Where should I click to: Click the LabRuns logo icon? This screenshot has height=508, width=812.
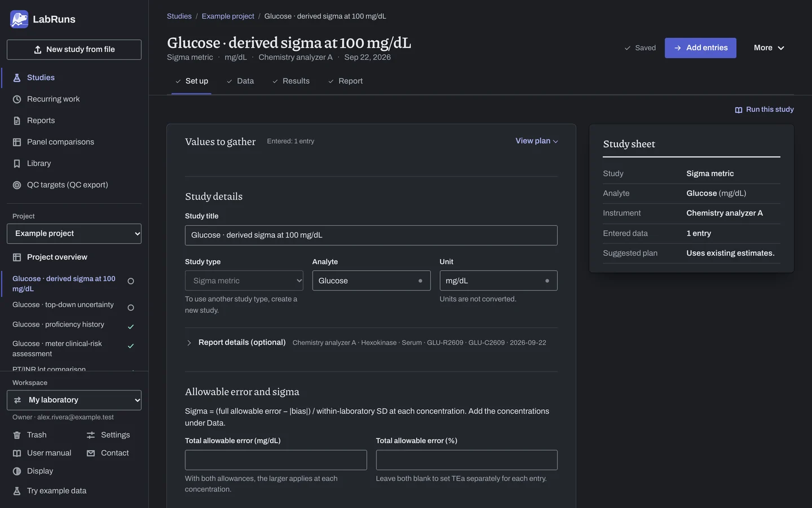tap(19, 19)
